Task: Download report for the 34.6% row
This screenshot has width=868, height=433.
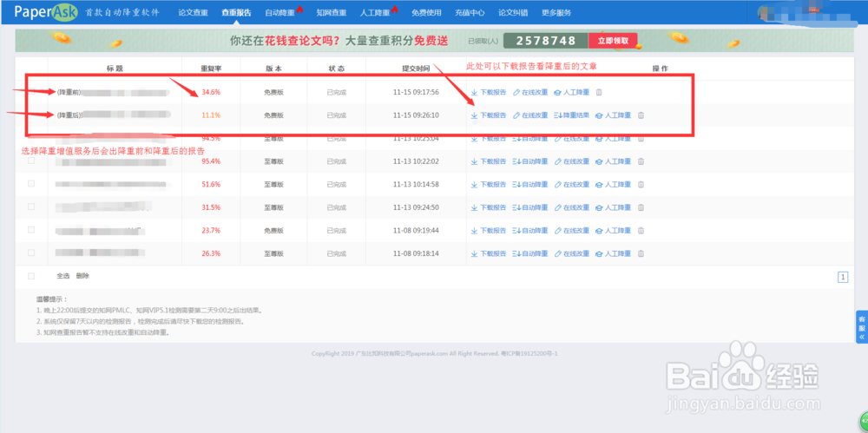Action: tap(488, 93)
